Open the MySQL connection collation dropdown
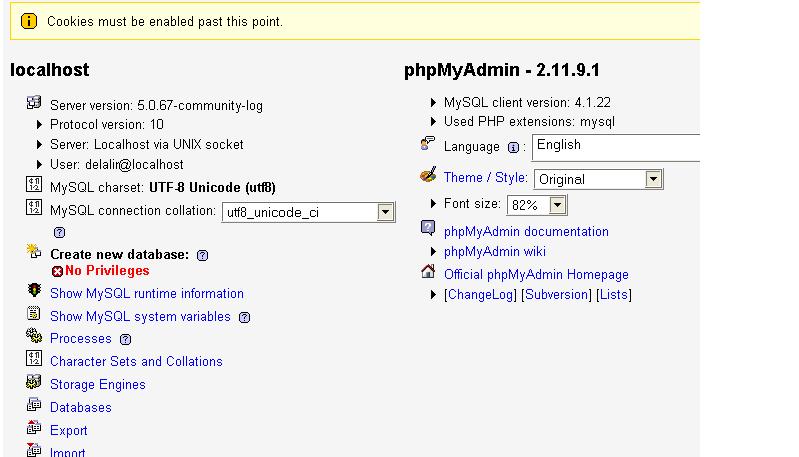The width and height of the screenshot is (799, 457). coord(308,212)
